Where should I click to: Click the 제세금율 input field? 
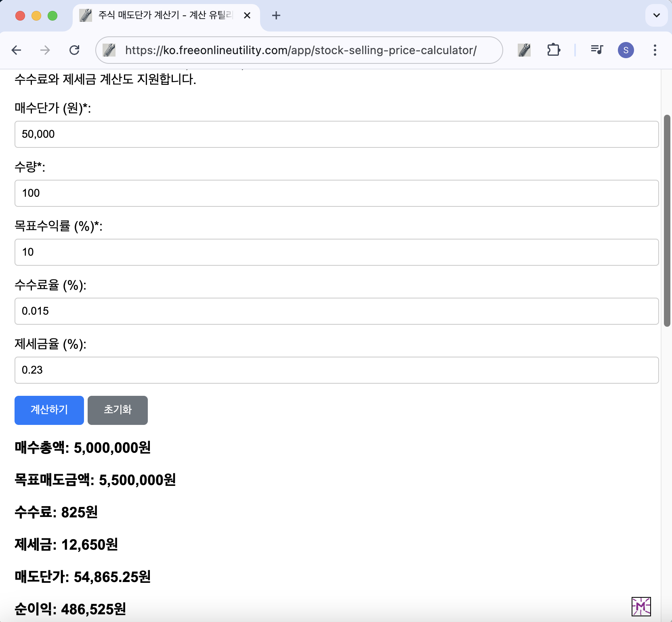(337, 370)
